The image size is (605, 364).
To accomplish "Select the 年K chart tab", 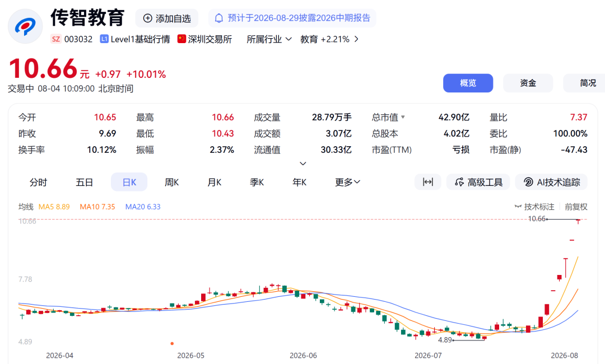I will pos(299,182).
